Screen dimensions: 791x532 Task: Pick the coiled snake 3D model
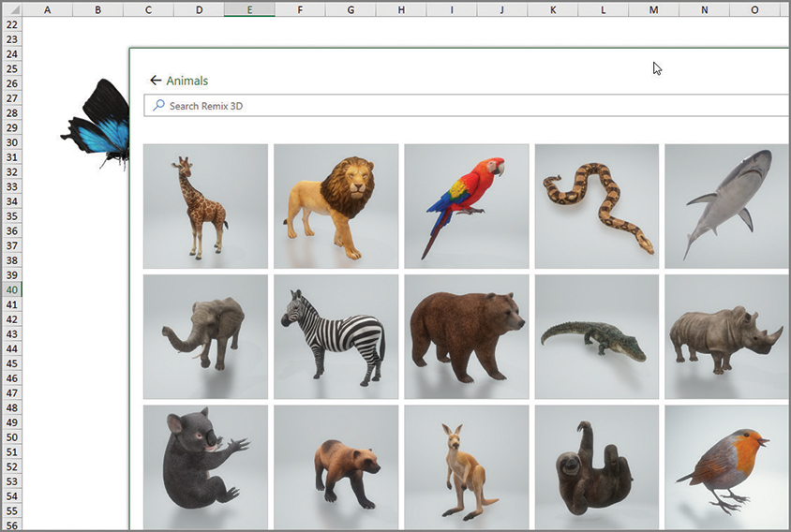pos(596,206)
